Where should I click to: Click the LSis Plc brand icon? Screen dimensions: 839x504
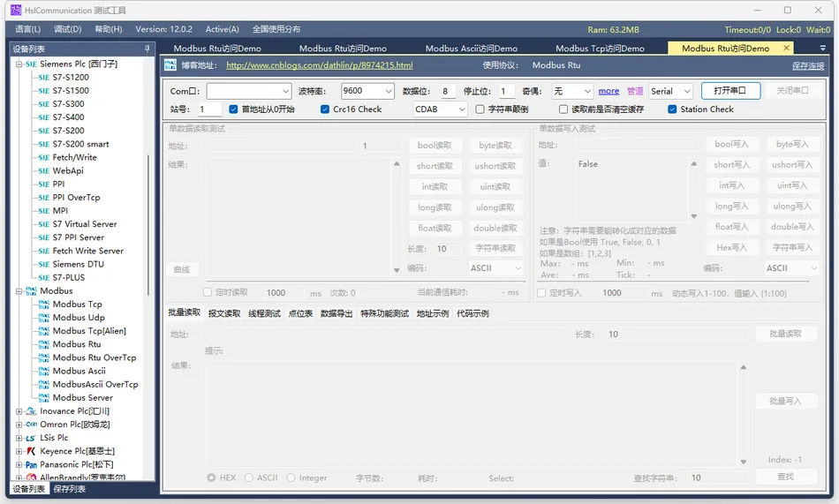31,438
